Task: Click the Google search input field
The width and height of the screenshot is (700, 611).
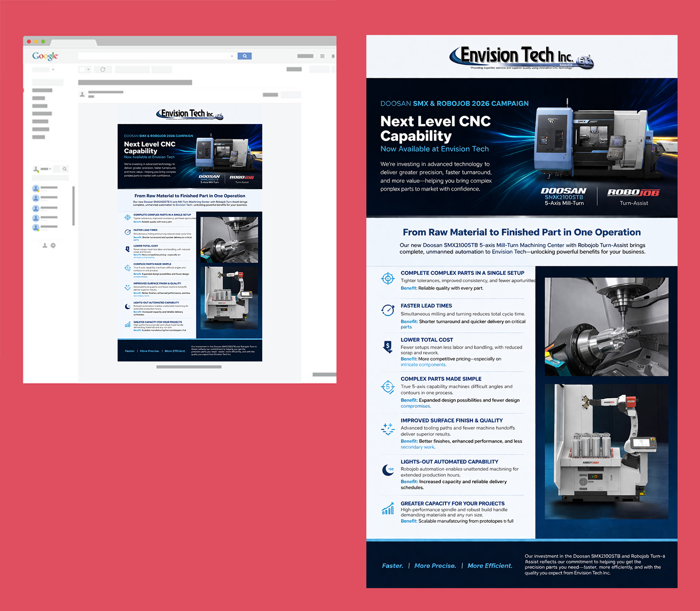Action: (x=157, y=56)
